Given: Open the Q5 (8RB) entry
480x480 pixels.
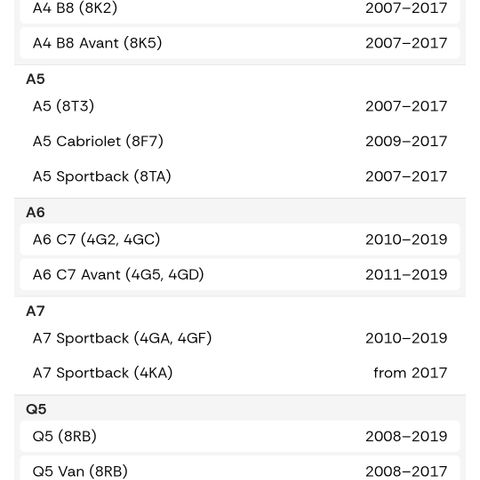Looking at the screenshot, I should point(240,436).
